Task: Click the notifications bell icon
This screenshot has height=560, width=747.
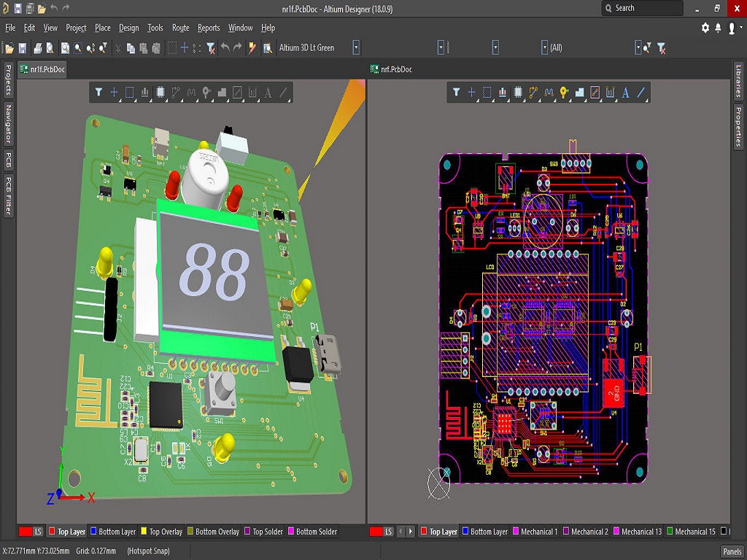Action: click(718, 28)
